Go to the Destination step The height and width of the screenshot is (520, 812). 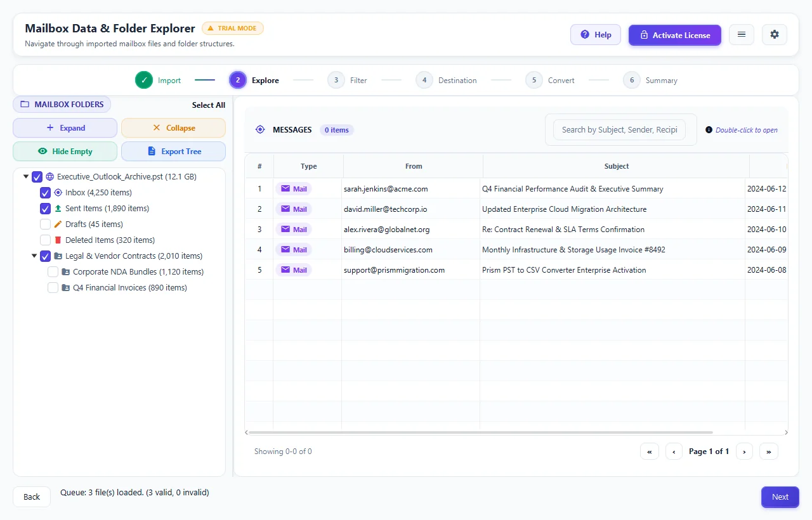pyautogui.click(x=447, y=81)
